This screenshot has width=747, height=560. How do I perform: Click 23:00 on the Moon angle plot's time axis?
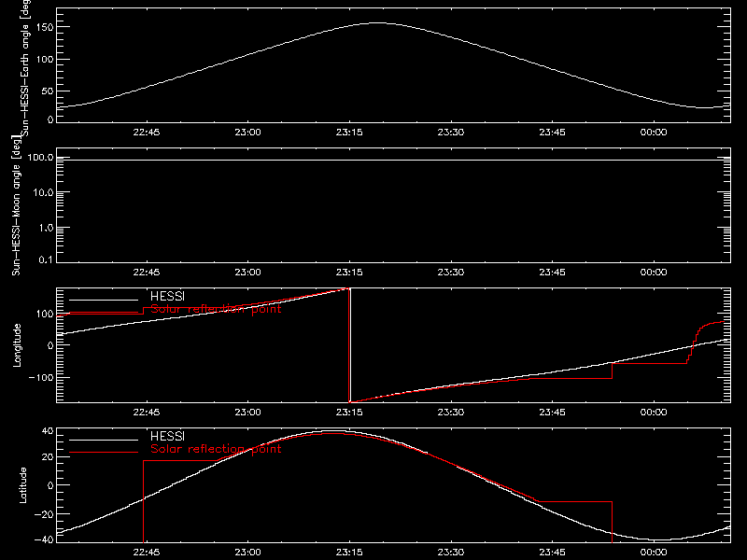247,272
